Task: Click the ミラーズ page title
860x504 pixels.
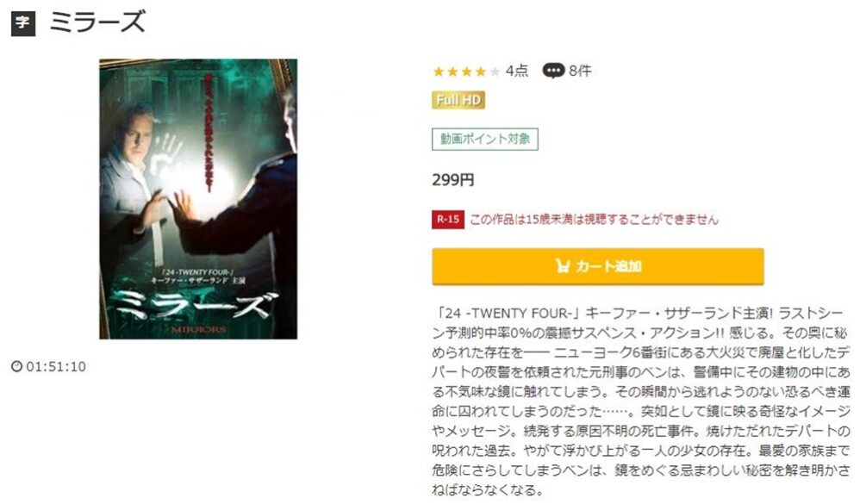Action: (x=97, y=22)
